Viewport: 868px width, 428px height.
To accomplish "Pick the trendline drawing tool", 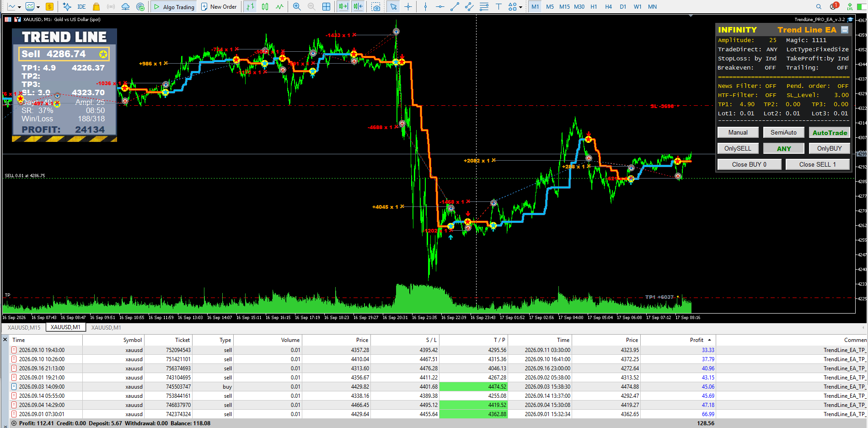I will click(x=455, y=7).
